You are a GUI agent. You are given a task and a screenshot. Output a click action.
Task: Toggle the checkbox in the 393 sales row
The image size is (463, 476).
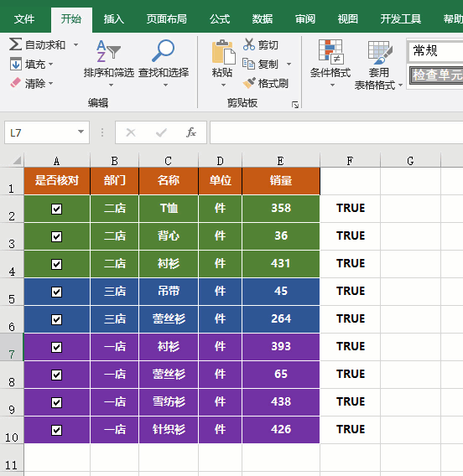pos(56,347)
